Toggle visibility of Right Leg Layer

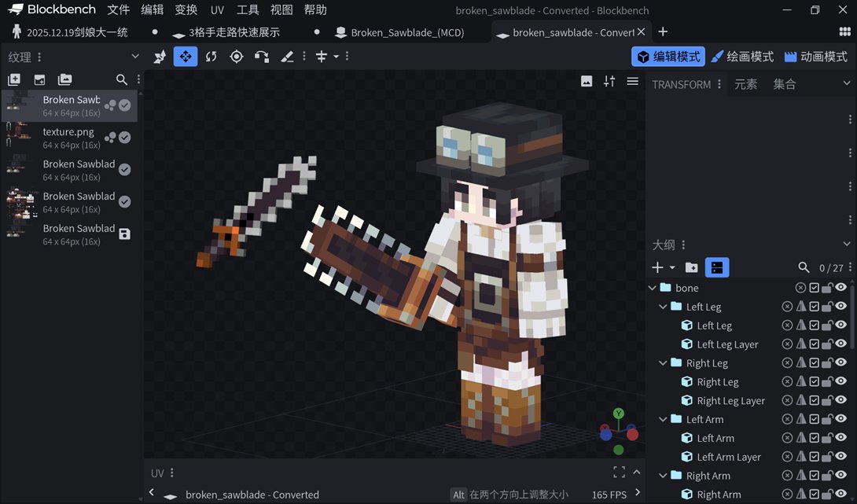[x=840, y=400]
